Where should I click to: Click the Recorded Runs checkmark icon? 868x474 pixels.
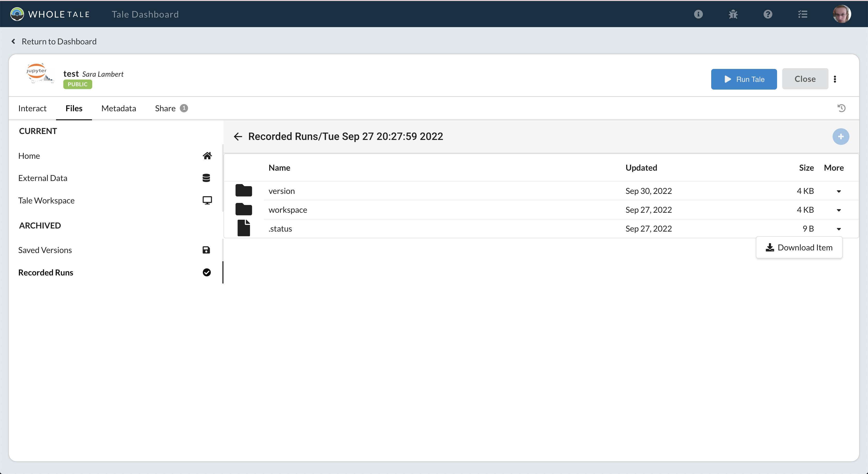coord(207,272)
